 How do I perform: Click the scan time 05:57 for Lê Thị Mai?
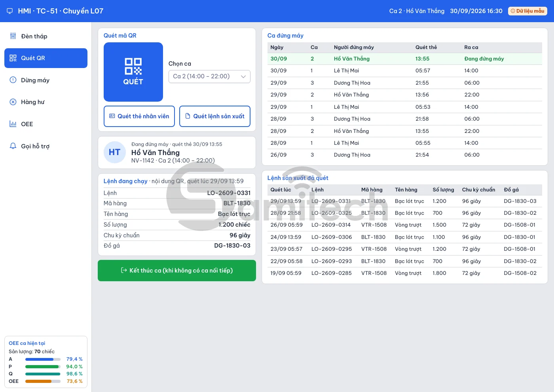click(x=423, y=71)
